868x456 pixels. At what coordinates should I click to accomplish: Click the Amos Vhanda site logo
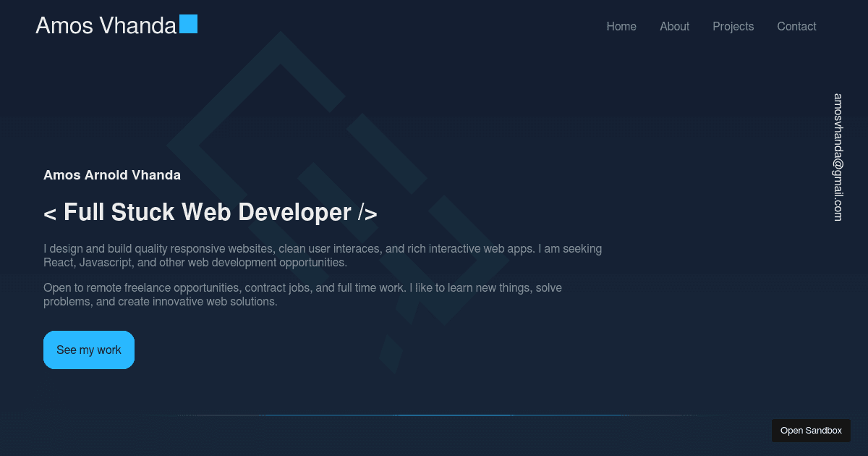pyautogui.click(x=116, y=25)
